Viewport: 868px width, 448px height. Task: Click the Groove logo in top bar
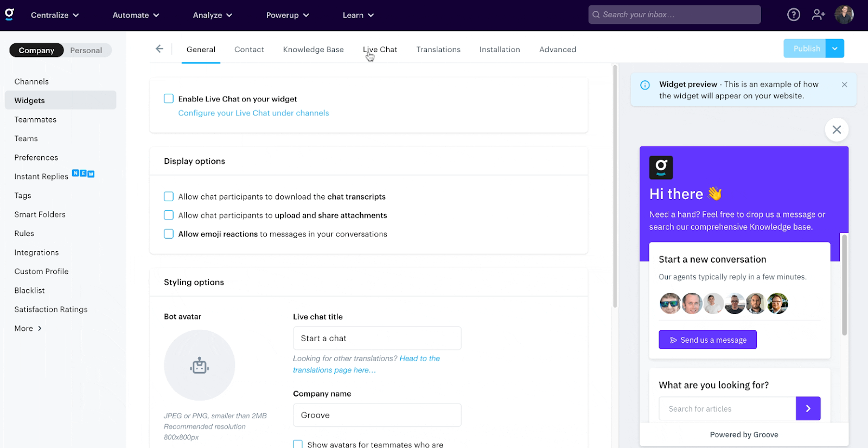pos(9,14)
